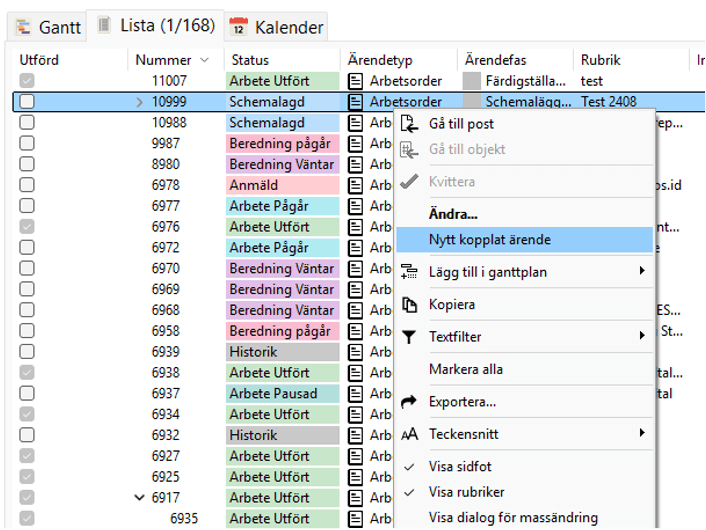Click the Teckensnitt font icon
Screen dimensions: 706x530
point(409,434)
